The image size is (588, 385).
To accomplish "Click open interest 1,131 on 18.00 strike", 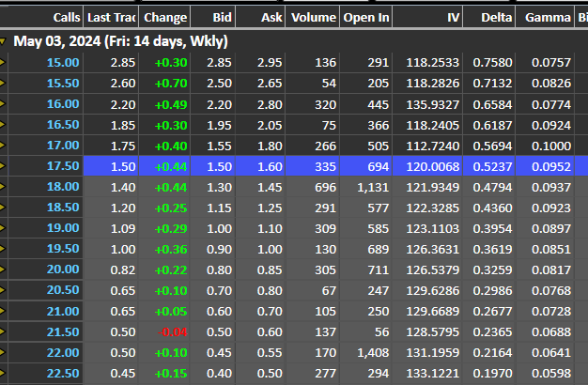I will pos(373,187).
